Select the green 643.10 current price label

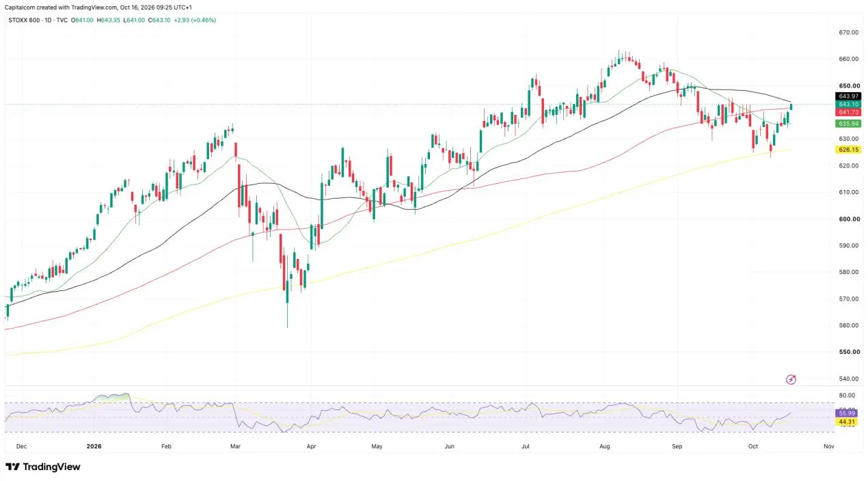[847, 104]
